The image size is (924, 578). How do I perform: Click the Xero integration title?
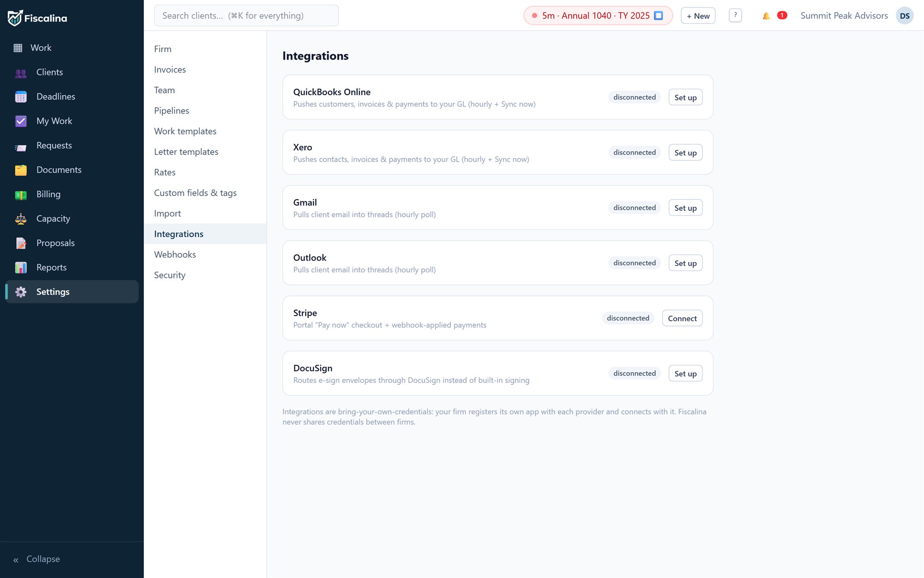[303, 147]
